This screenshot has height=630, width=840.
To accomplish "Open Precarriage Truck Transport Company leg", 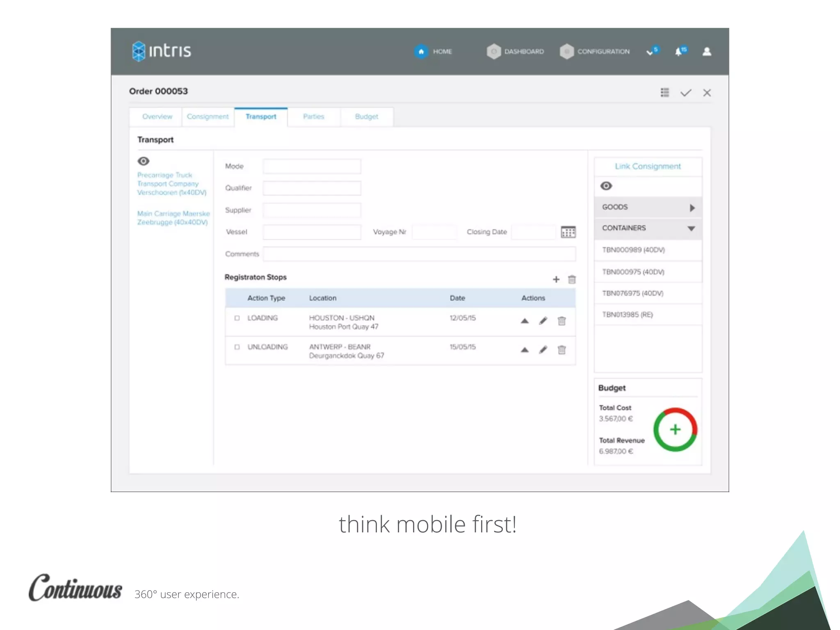I will tap(172, 184).
